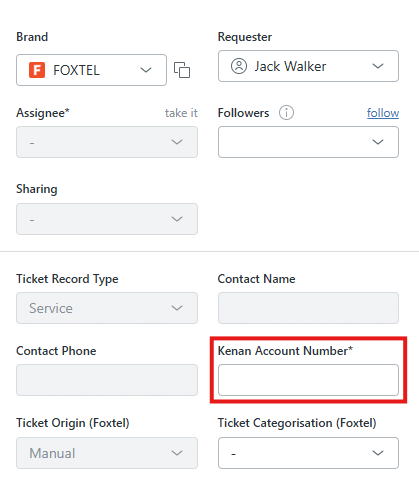Open the Ticket Record Type Service dropdown
The height and width of the screenshot is (481, 419).
pyautogui.click(x=107, y=308)
